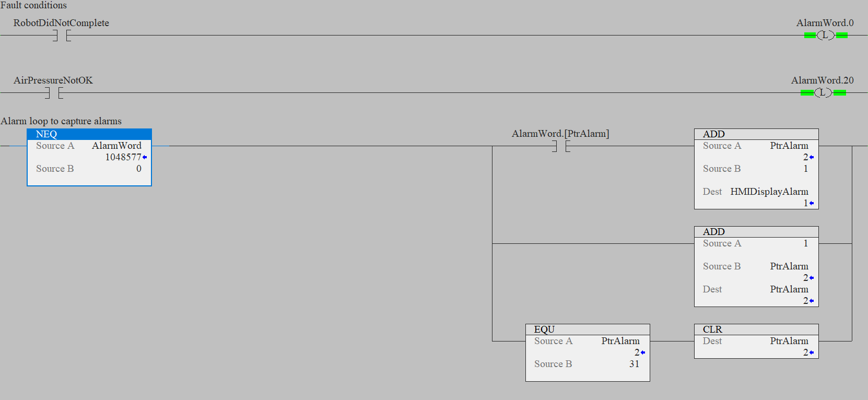
Task: Select the EQU instruction block title
Action: (544, 330)
